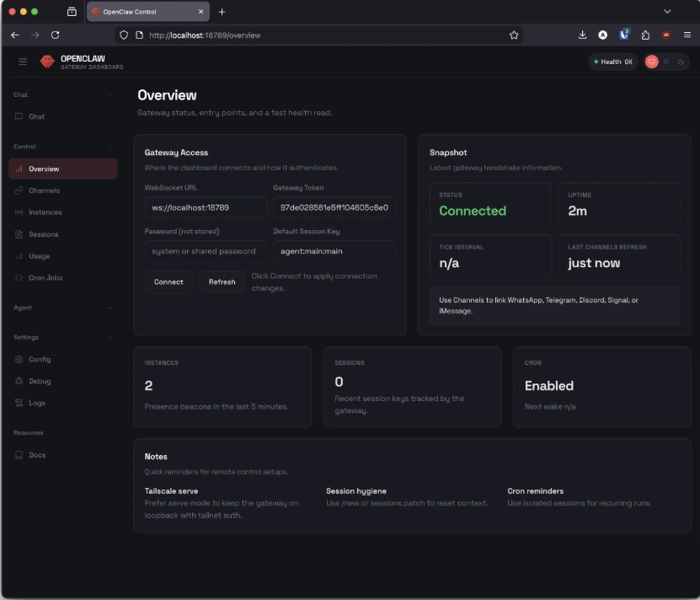
Task: Toggle the sidebar hamburger menu beside OpenClaw logo
Action: [23, 62]
